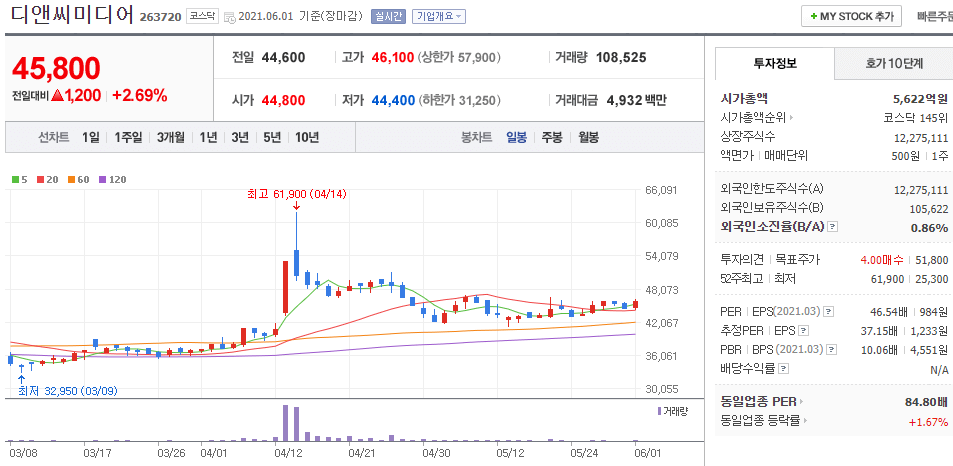Click the orange 60-day moving average legend

pyautogui.click(x=78, y=179)
